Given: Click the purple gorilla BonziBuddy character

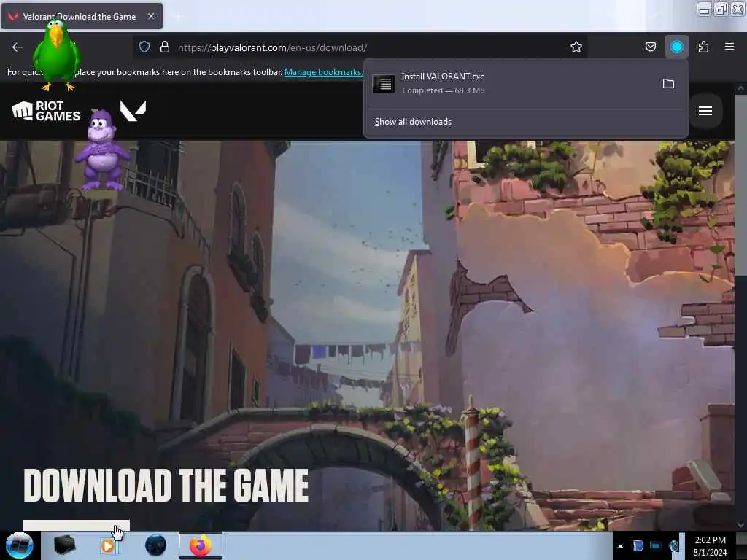Looking at the screenshot, I should point(102,149).
